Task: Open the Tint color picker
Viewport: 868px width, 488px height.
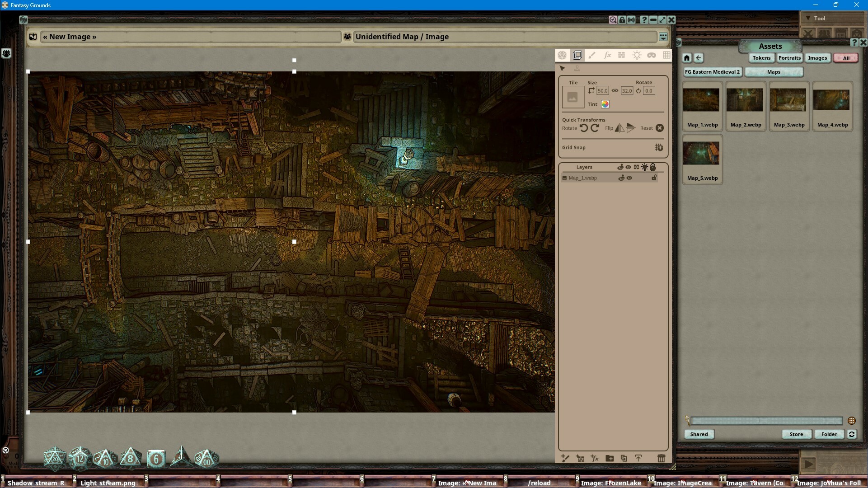Action: [x=605, y=104]
